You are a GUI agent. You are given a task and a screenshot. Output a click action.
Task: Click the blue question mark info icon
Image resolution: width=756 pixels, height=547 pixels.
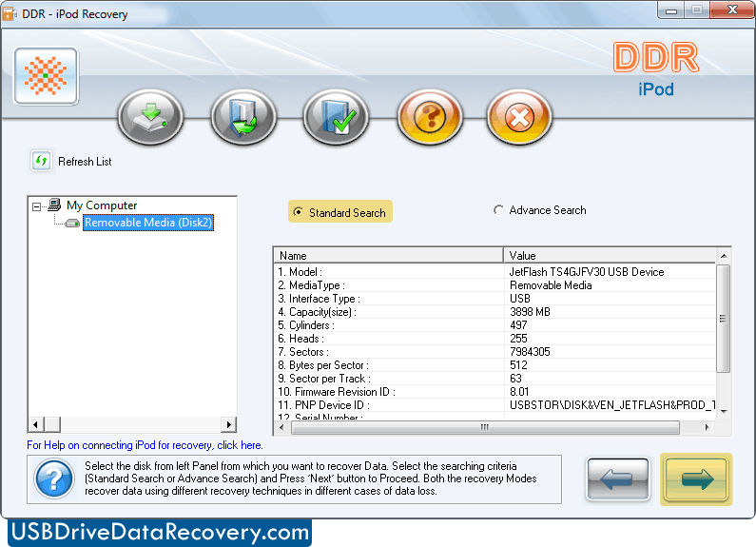[x=54, y=479]
